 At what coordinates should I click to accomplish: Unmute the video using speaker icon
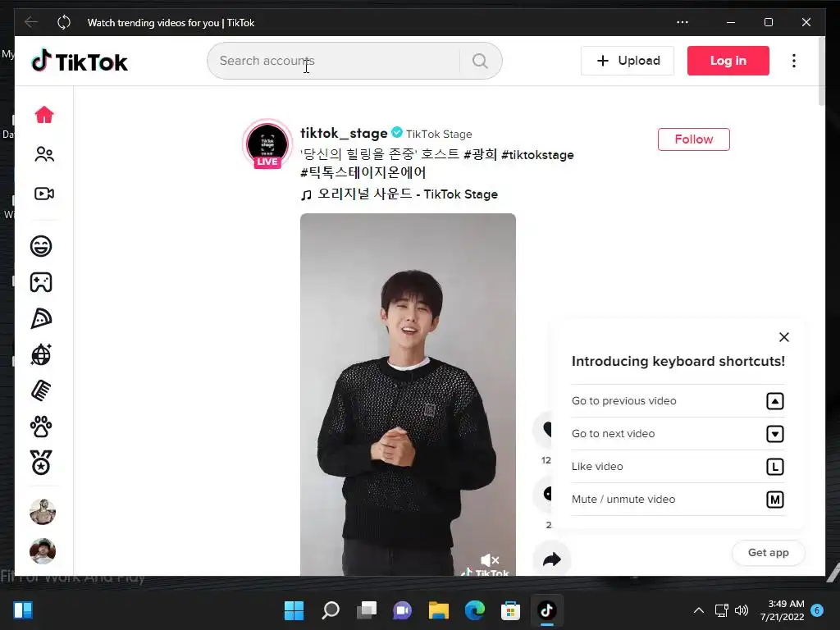[x=490, y=560]
